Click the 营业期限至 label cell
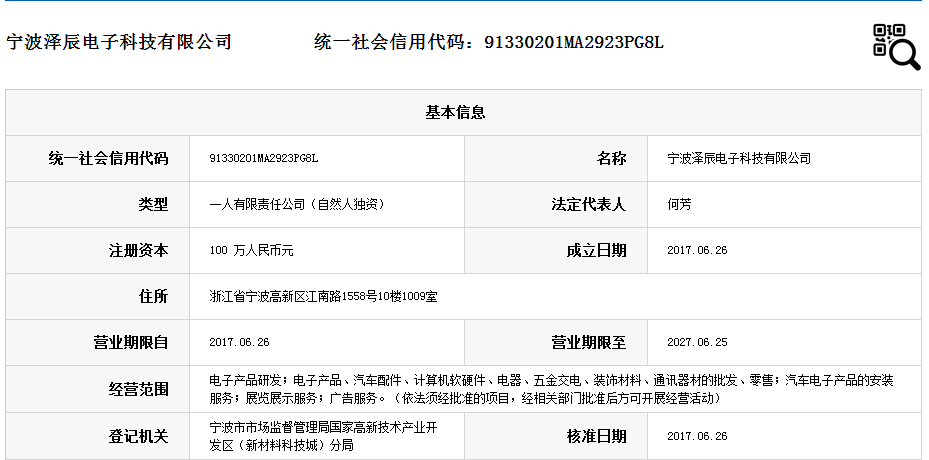929x460 pixels. click(556, 343)
